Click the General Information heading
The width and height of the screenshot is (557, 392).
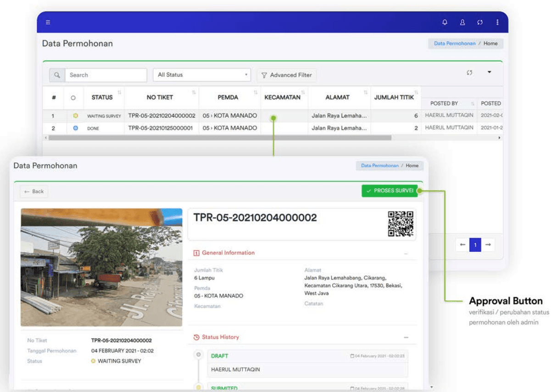click(x=228, y=253)
